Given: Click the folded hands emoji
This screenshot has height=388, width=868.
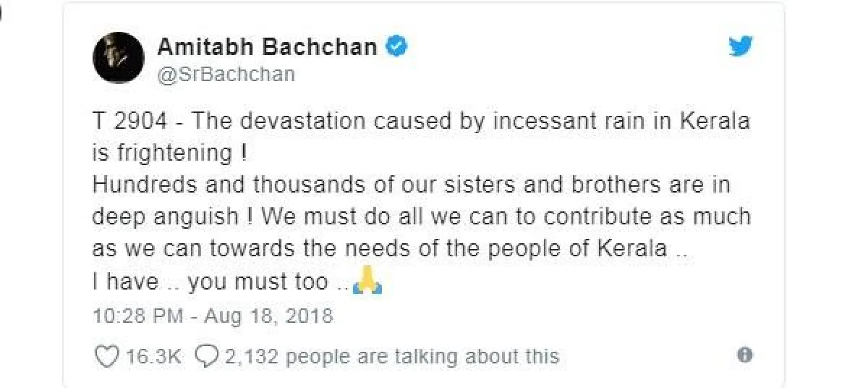Looking at the screenshot, I should click(x=367, y=282).
